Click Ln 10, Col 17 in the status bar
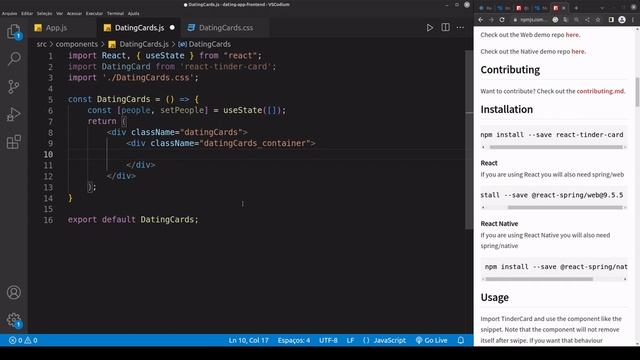Viewport: 640px width, 360px height. (249, 340)
